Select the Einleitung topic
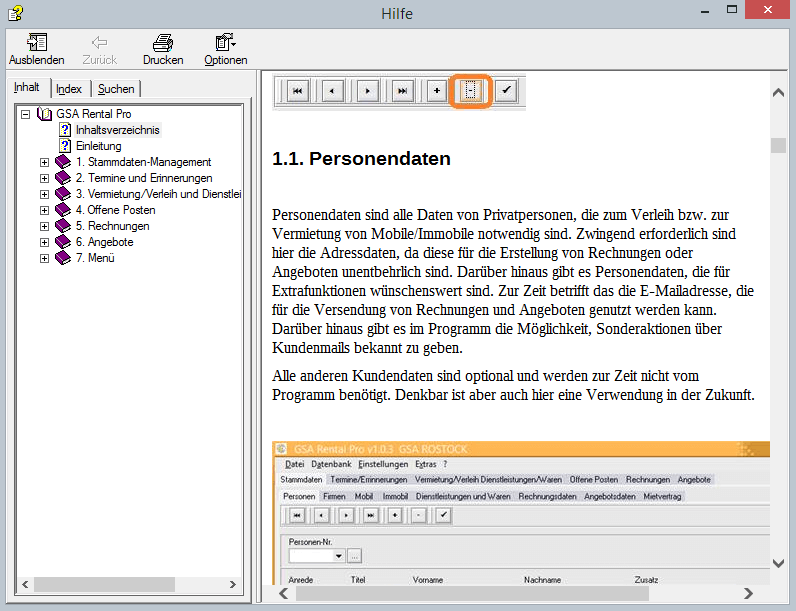 pyautogui.click(x=98, y=146)
